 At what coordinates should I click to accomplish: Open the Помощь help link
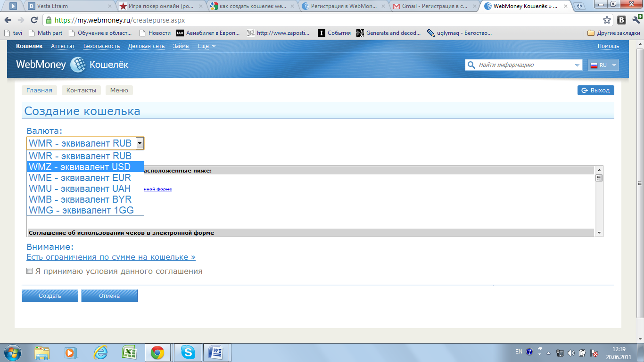[x=608, y=46]
